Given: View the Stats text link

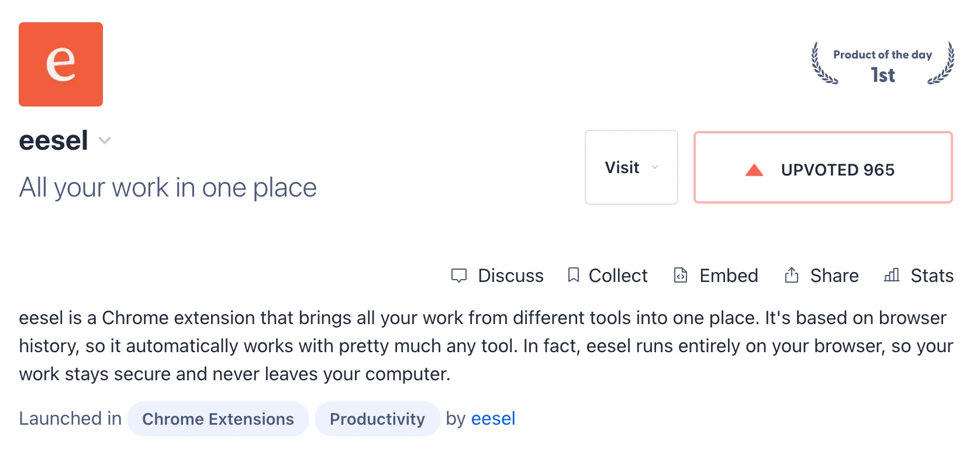Looking at the screenshot, I should coord(932,276).
